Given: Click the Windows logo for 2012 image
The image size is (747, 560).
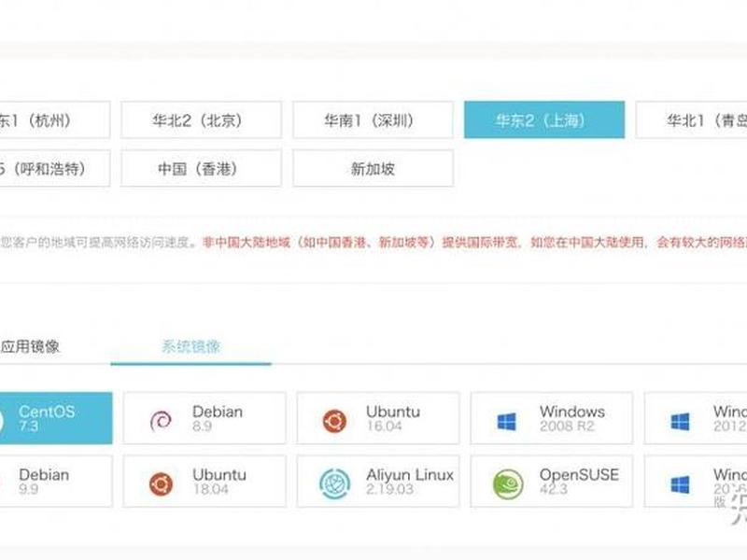Looking at the screenshot, I should [x=680, y=422].
